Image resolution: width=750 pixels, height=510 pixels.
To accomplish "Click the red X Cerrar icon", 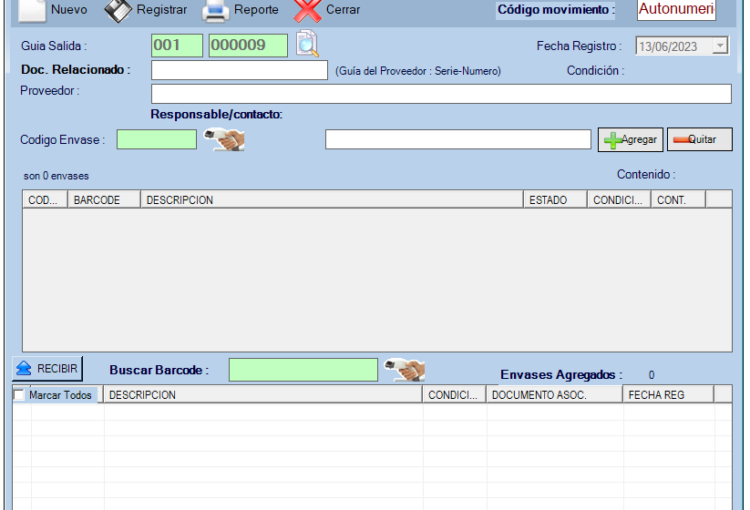I will click(306, 11).
